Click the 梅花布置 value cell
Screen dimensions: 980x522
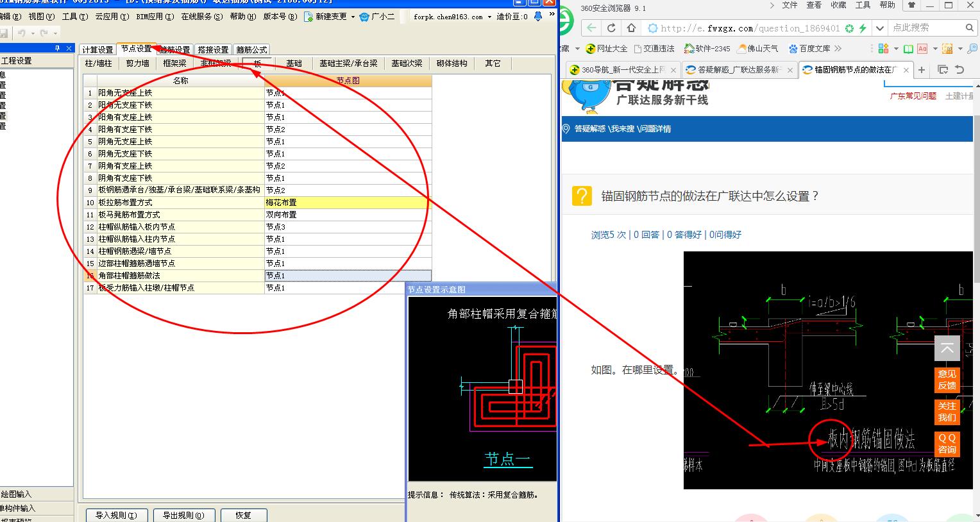[348, 203]
